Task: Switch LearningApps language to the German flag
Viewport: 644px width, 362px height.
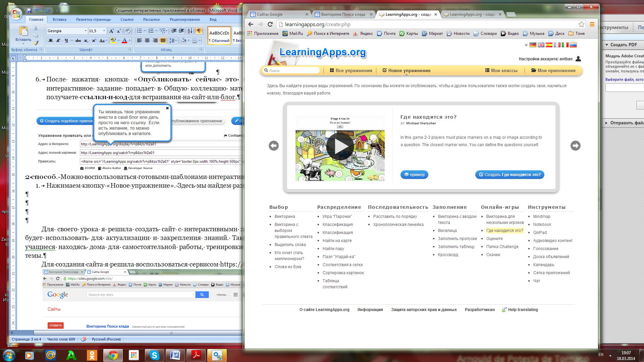Action: click(533, 45)
